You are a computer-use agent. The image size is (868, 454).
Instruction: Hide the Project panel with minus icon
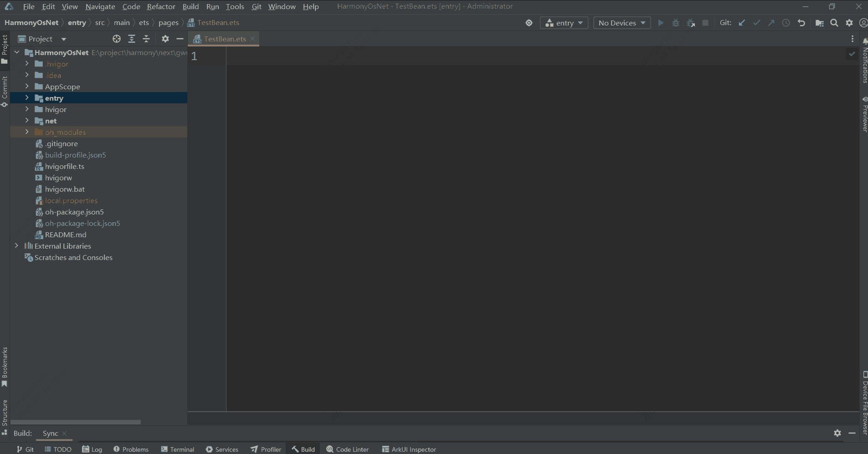pyautogui.click(x=180, y=39)
